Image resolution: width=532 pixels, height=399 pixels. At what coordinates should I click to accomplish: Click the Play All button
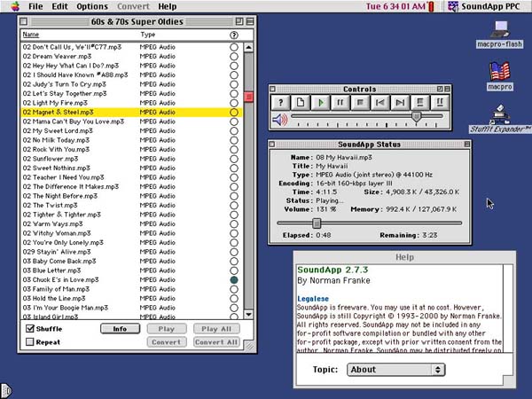point(216,328)
